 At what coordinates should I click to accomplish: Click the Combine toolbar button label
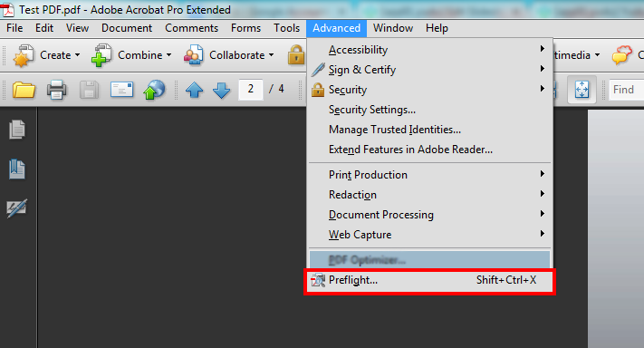[140, 55]
